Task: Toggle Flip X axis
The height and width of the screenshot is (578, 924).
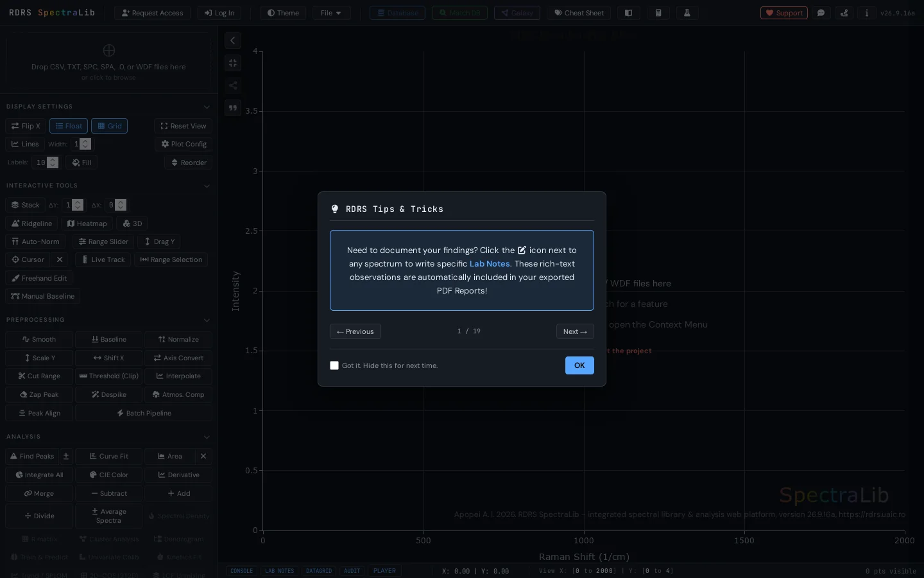Action: pyautogui.click(x=26, y=126)
